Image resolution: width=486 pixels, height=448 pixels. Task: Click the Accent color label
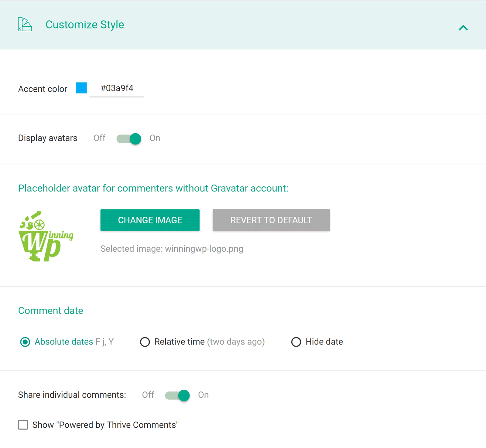click(43, 89)
